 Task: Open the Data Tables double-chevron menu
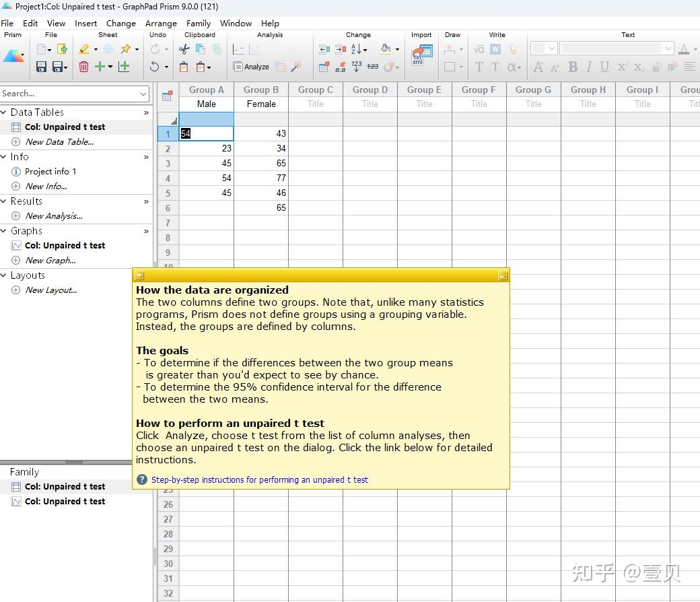click(146, 112)
